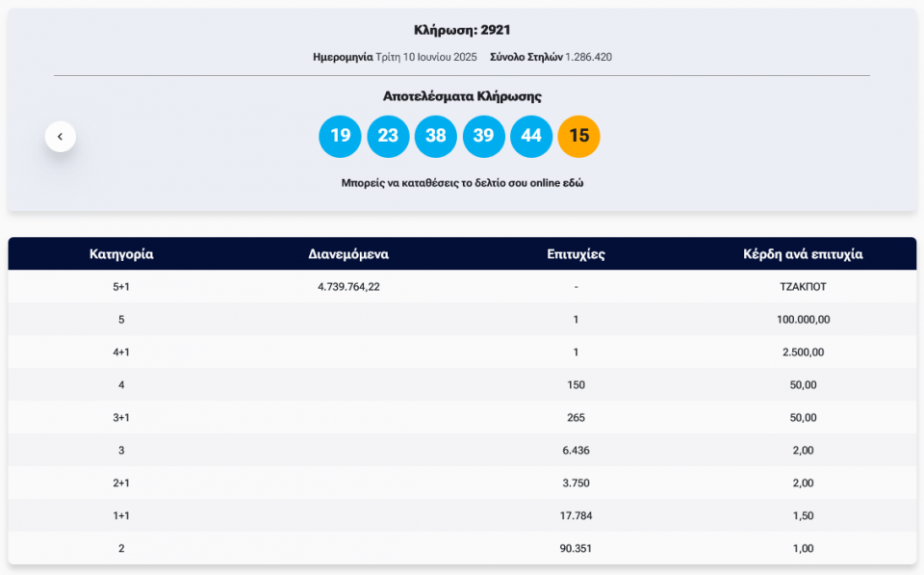
Task: Select the 5+1 category row
Action: 121,287
